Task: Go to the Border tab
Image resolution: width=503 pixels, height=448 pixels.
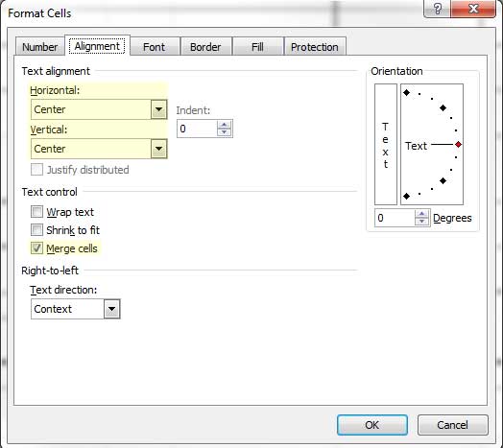Action: [x=205, y=47]
